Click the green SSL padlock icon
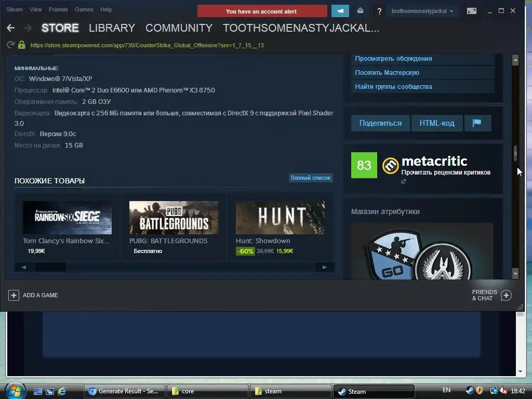 pyautogui.click(x=22, y=45)
